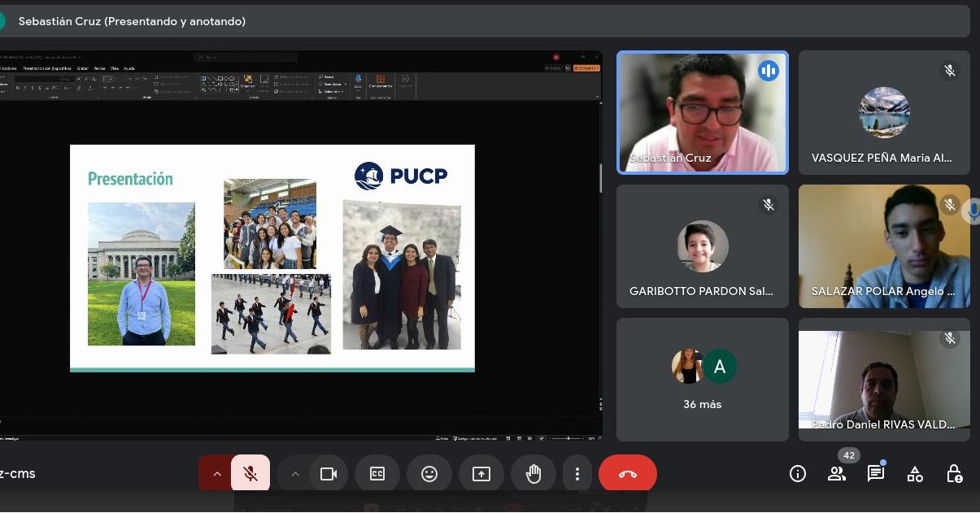Click SALAZAR POLAR Angelo video tile
This screenshot has width=980, height=513.
(x=884, y=246)
